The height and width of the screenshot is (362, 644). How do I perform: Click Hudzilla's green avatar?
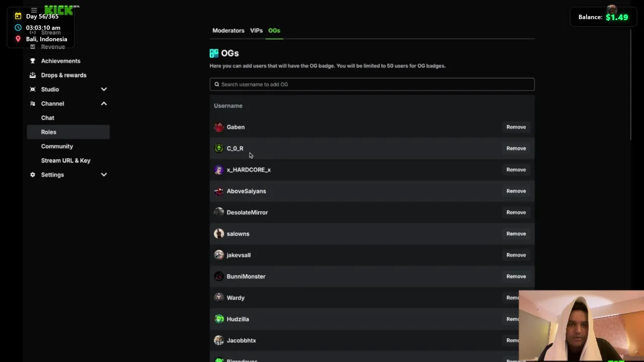tap(219, 319)
